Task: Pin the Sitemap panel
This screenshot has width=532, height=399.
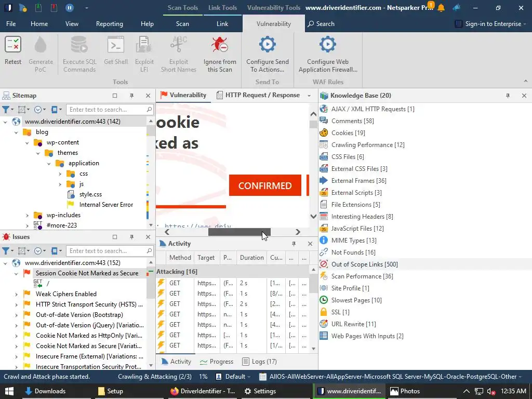Action: [131, 96]
